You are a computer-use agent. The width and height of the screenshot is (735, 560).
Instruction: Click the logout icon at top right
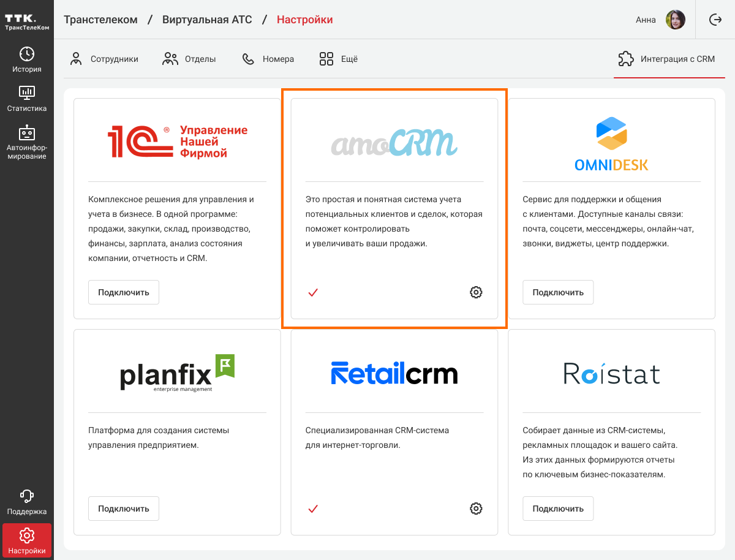pyautogui.click(x=715, y=20)
